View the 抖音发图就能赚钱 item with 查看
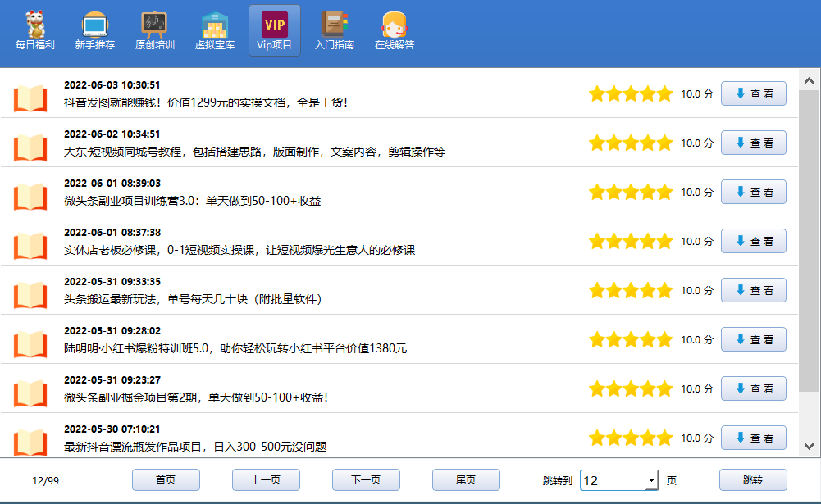Image resolution: width=821 pixels, height=504 pixels. tap(754, 93)
